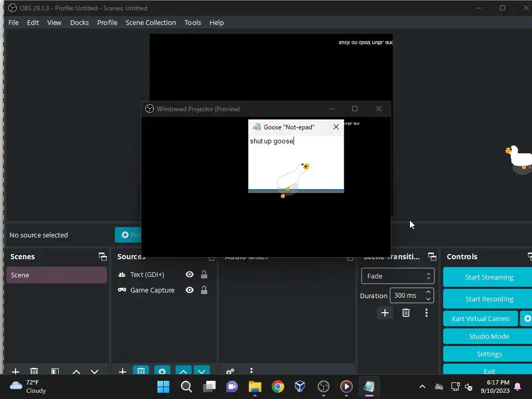This screenshot has width=532, height=399.
Task: Maximize the Windowed Projector window
Action: [x=354, y=109]
